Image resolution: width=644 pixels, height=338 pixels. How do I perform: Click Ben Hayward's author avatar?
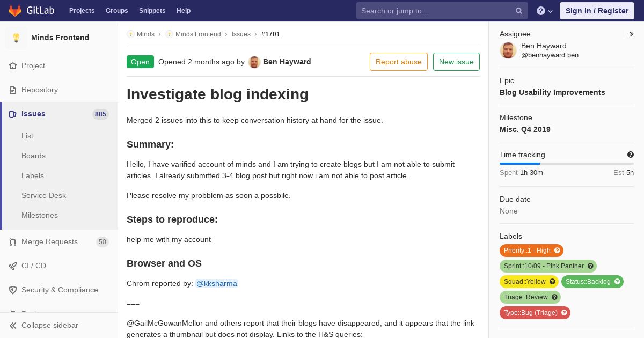(254, 62)
